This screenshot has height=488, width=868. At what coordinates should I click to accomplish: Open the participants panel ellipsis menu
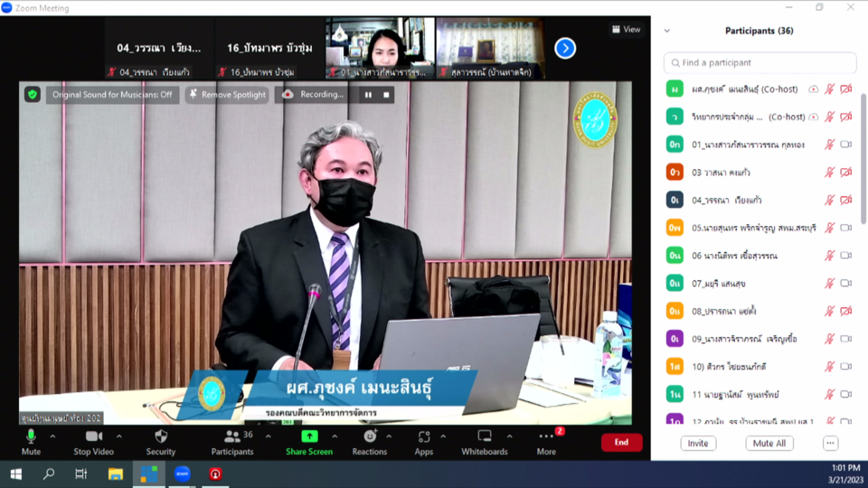tap(830, 443)
